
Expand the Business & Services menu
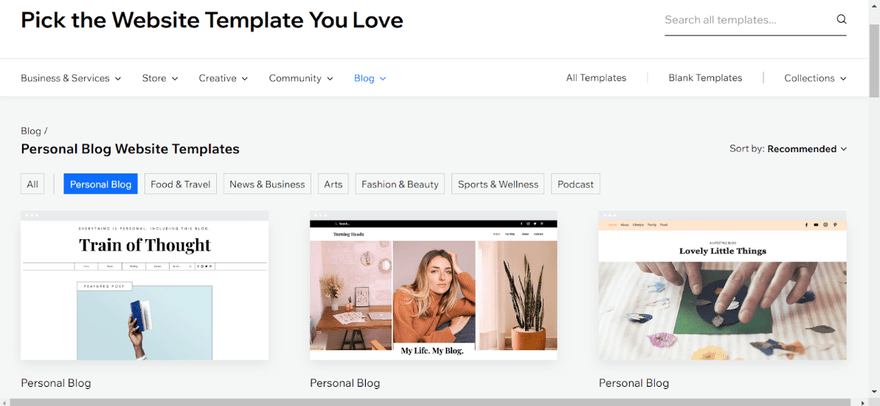71,78
